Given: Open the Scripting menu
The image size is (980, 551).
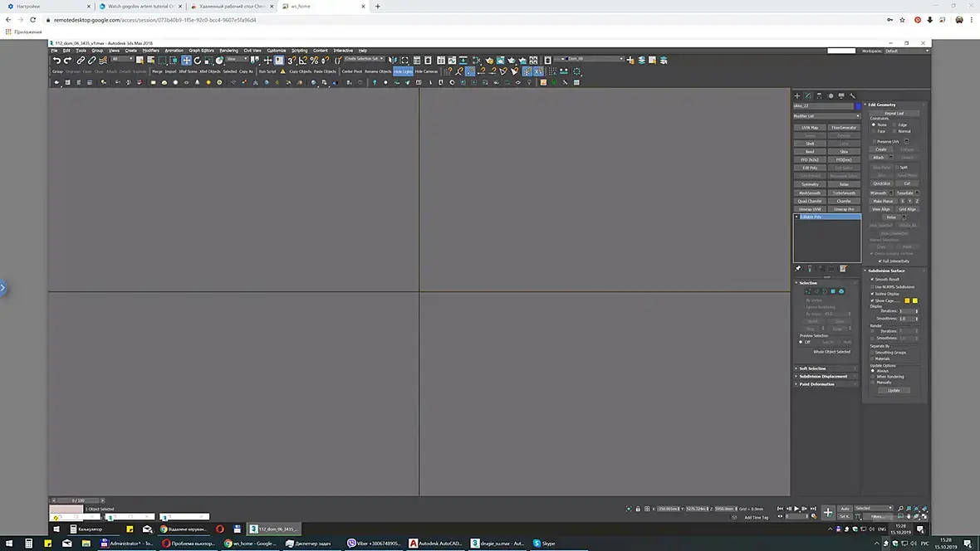Looking at the screenshot, I should (299, 51).
